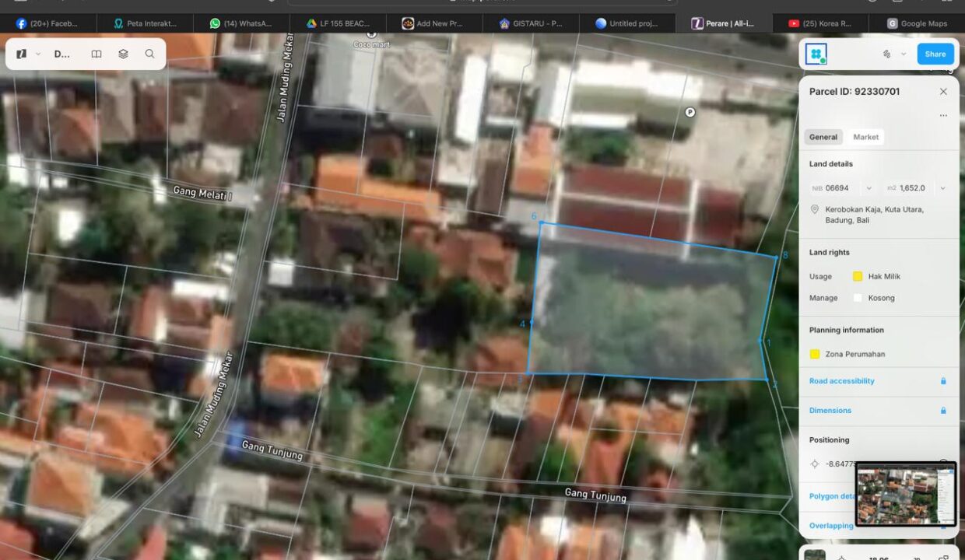965x560 pixels.
Task: Click the search magnifier icon
Action: [x=149, y=54]
